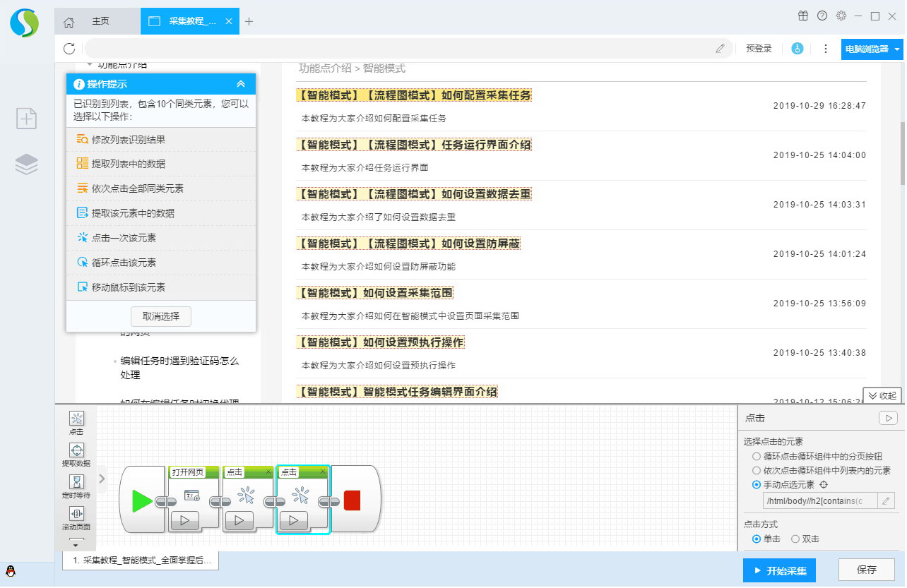Select the 滚动页面 tool icon
The image size is (907, 588).
tap(77, 514)
